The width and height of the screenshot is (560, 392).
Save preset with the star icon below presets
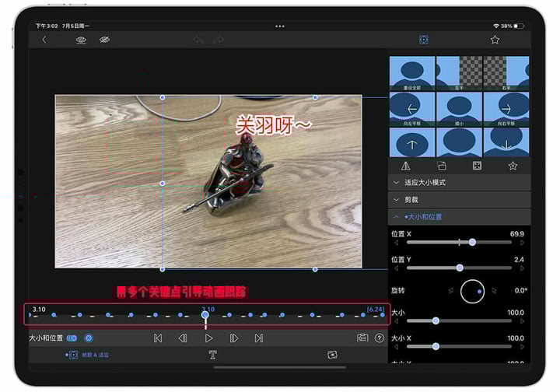(513, 166)
